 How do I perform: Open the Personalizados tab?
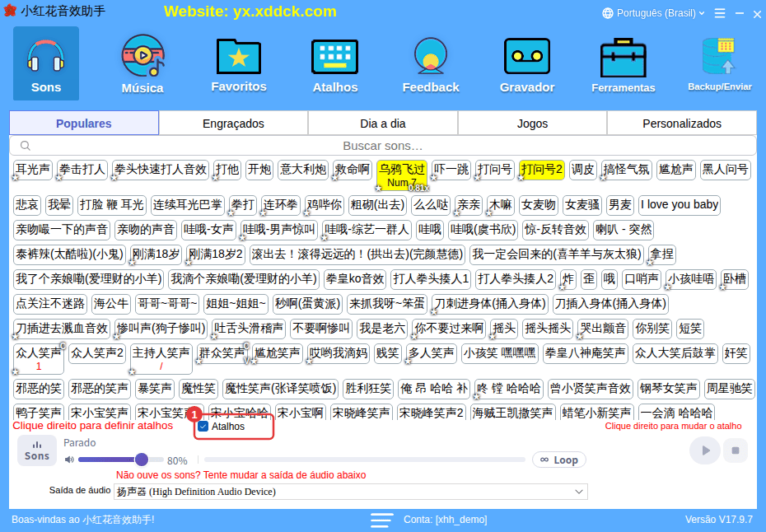pos(682,123)
